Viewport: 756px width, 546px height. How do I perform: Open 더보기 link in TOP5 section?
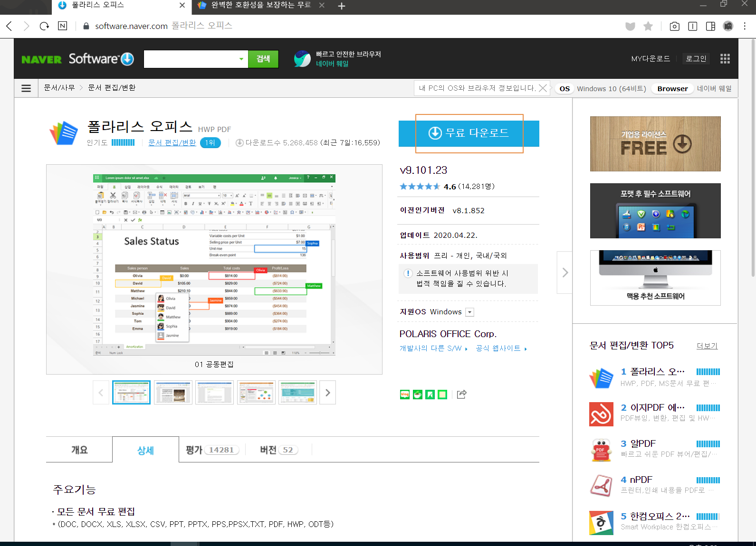click(x=707, y=346)
